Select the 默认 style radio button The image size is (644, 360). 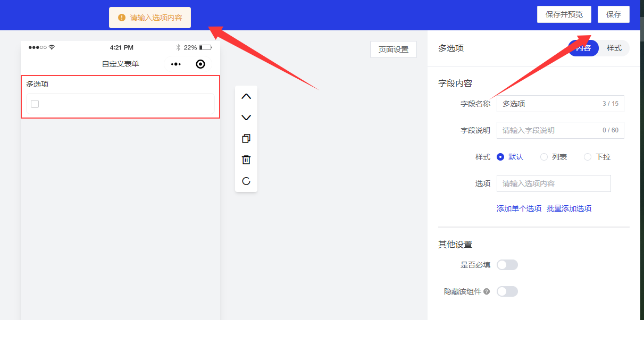500,157
